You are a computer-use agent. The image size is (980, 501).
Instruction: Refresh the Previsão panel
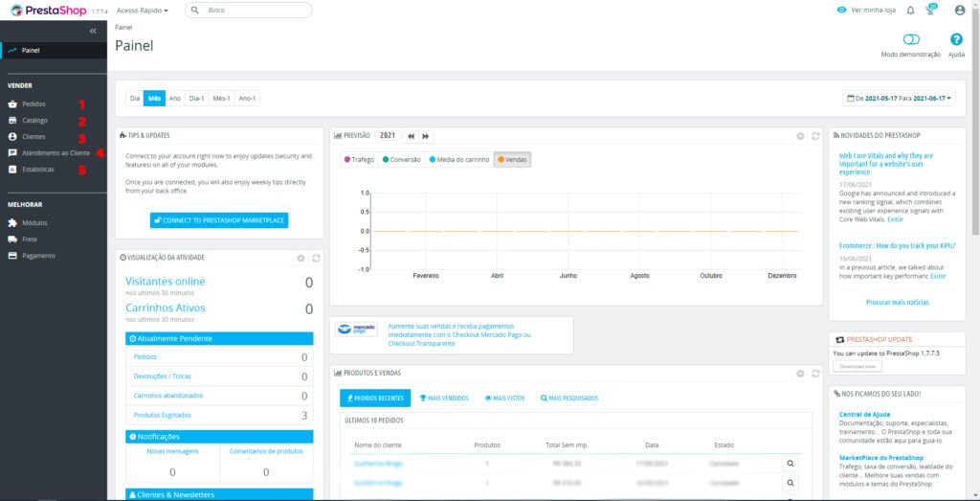click(x=815, y=136)
